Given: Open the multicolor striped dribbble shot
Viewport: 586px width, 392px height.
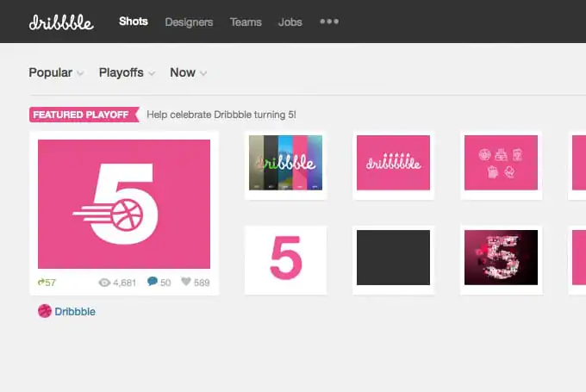Looking at the screenshot, I should [285, 163].
